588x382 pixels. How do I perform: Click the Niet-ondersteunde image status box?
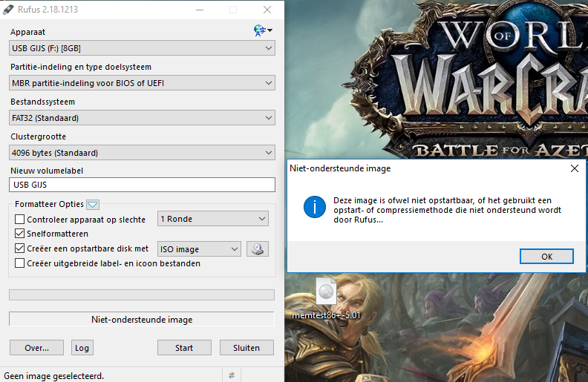(142, 320)
